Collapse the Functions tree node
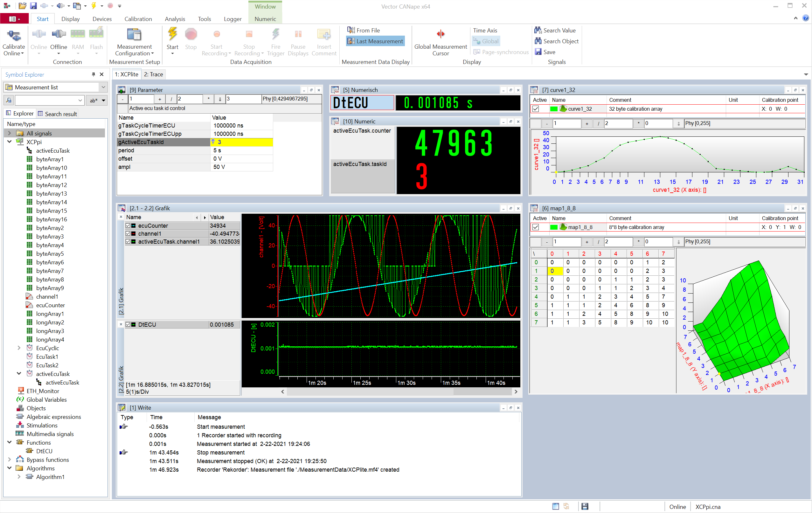The width and height of the screenshot is (812, 513). (10, 442)
